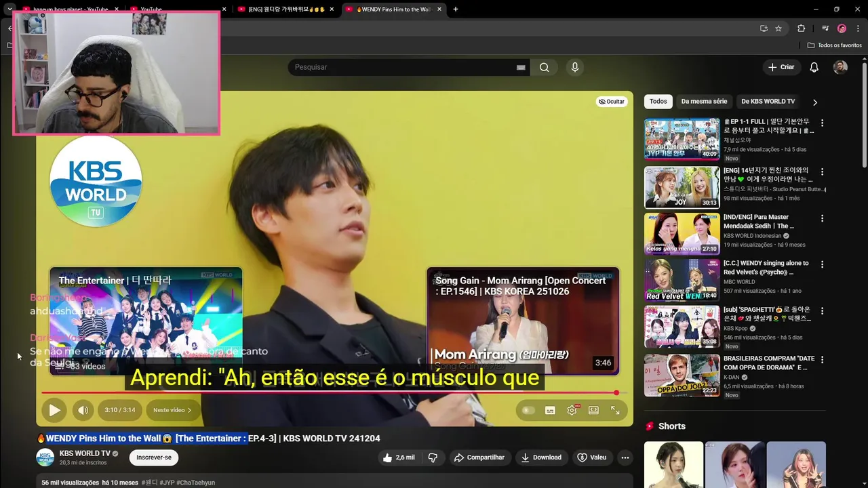Open options for 'Para Master Mendadak Sedih'
The width and height of the screenshot is (868, 488).
[x=822, y=219]
